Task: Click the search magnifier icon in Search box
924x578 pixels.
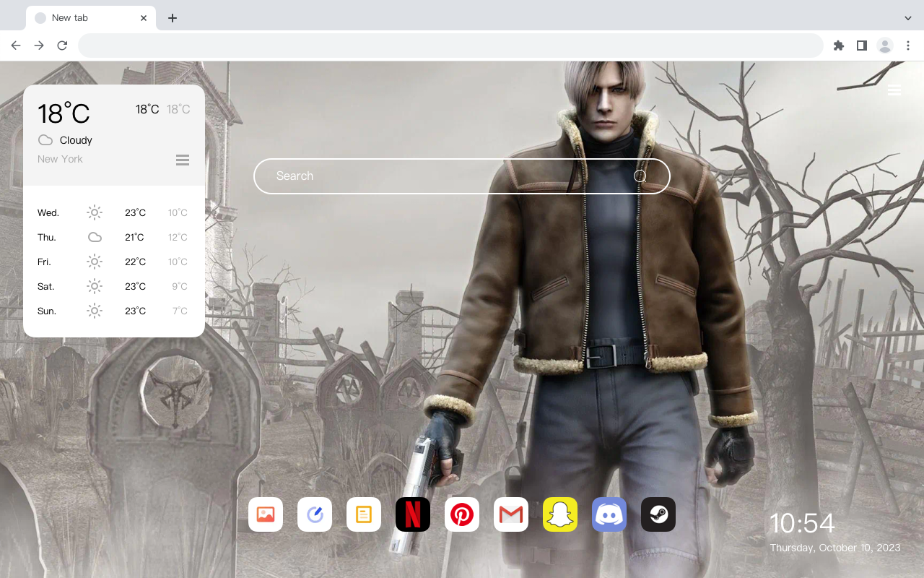Action: point(640,176)
